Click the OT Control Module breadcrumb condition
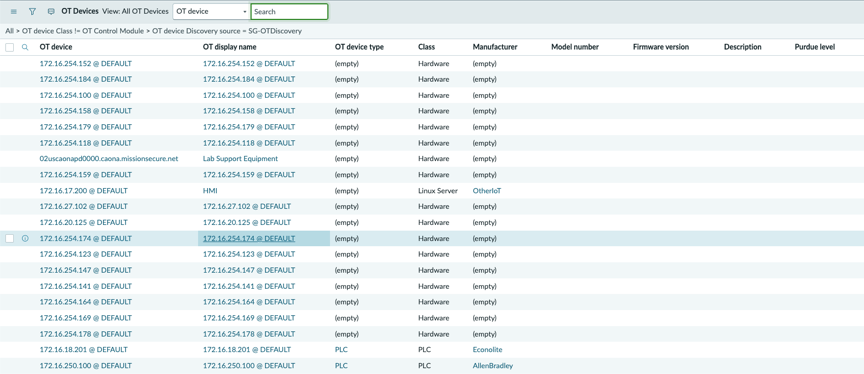The image size is (864, 374). click(x=84, y=31)
